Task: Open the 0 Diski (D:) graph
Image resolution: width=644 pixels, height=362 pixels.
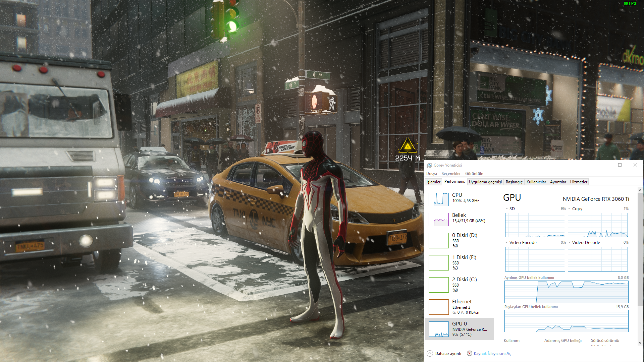Action: tap(438, 241)
